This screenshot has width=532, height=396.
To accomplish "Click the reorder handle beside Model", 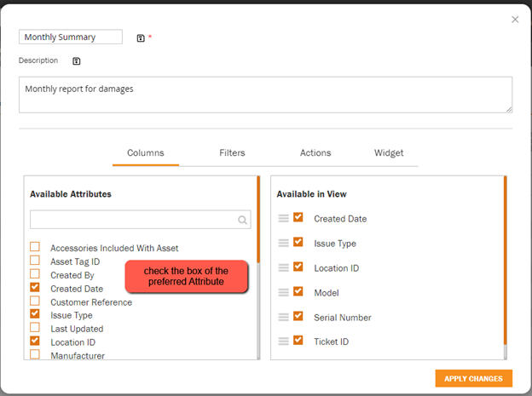I will pos(283,292).
